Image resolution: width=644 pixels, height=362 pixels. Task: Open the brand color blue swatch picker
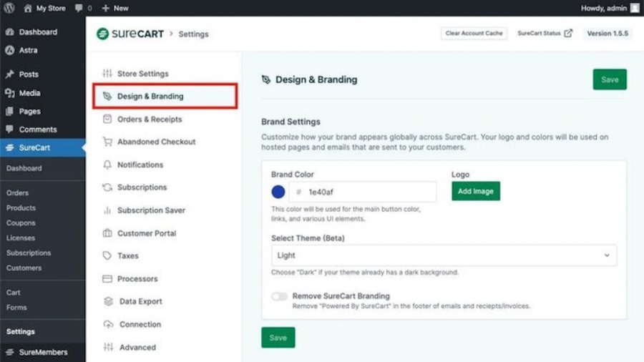[x=278, y=192]
